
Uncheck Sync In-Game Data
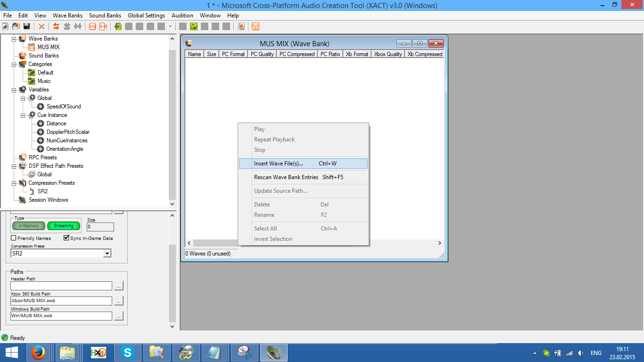pyautogui.click(x=66, y=239)
